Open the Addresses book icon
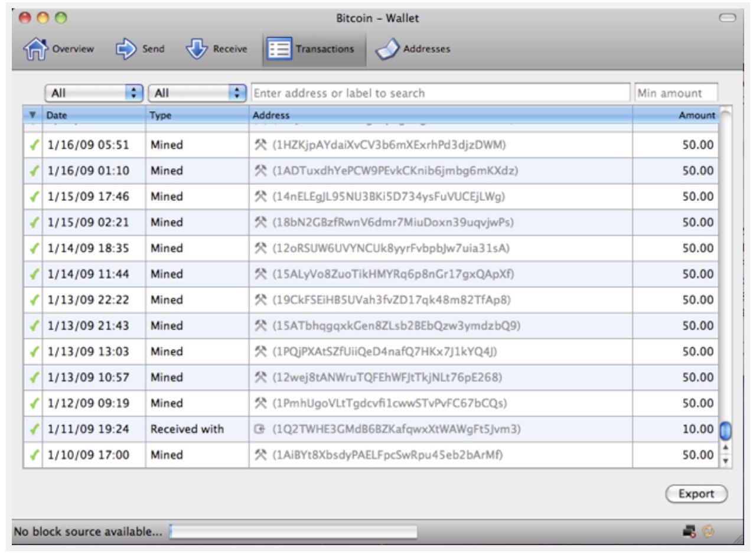The image size is (756, 554). tap(387, 50)
